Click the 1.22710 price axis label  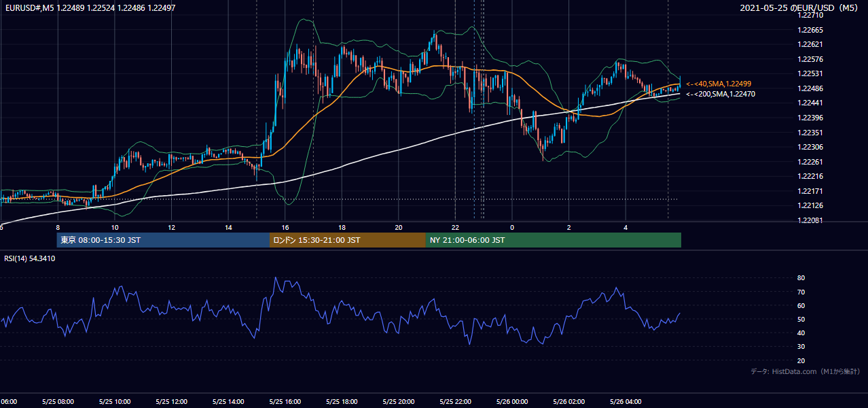tap(810, 15)
